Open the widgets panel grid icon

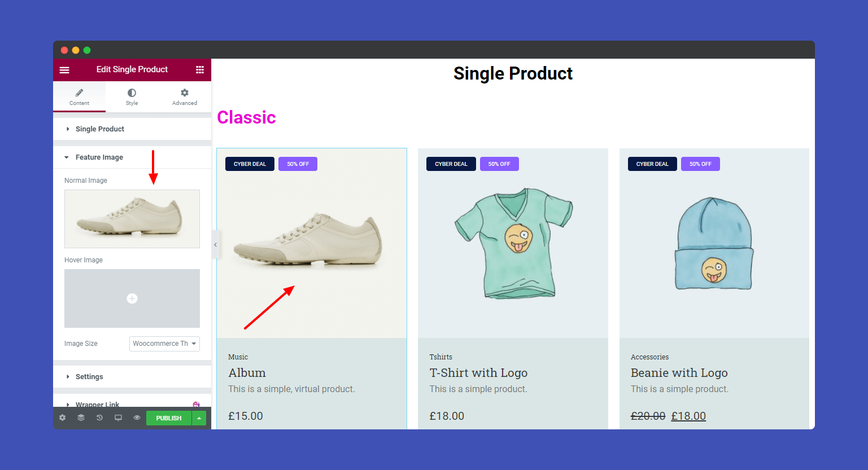click(x=199, y=69)
